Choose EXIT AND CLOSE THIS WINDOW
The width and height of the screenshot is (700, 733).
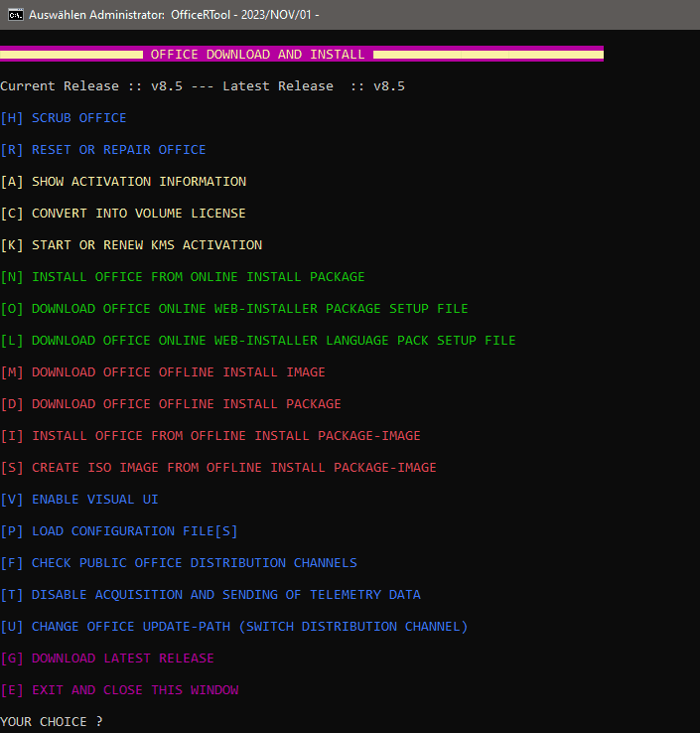(134, 690)
